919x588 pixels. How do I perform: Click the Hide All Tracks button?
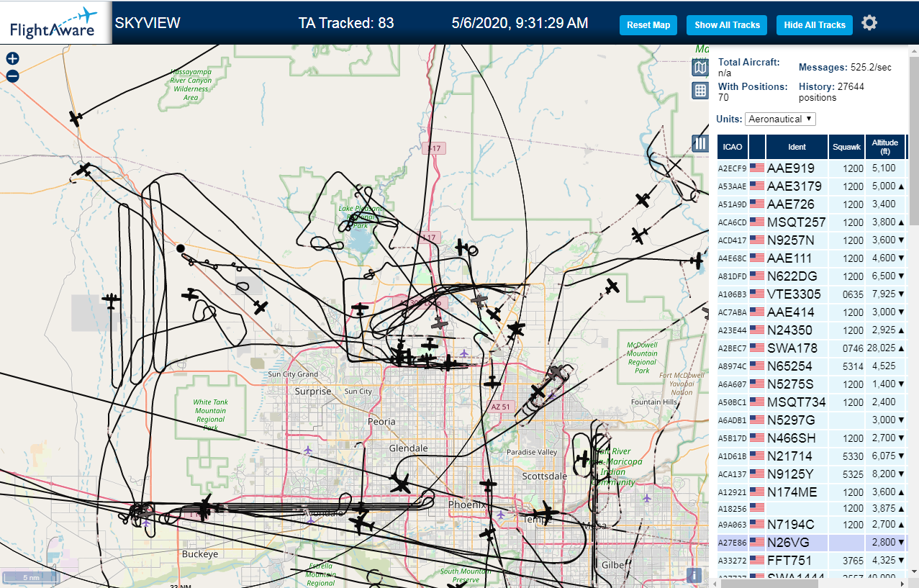815,24
